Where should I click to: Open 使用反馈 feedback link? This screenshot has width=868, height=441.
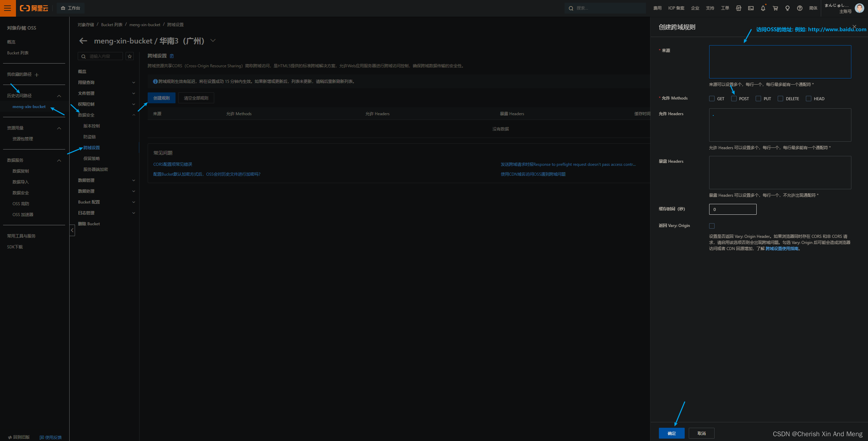pyautogui.click(x=51, y=437)
